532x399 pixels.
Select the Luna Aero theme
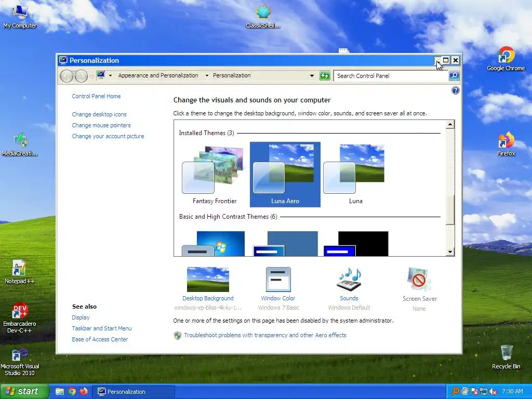click(x=285, y=175)
